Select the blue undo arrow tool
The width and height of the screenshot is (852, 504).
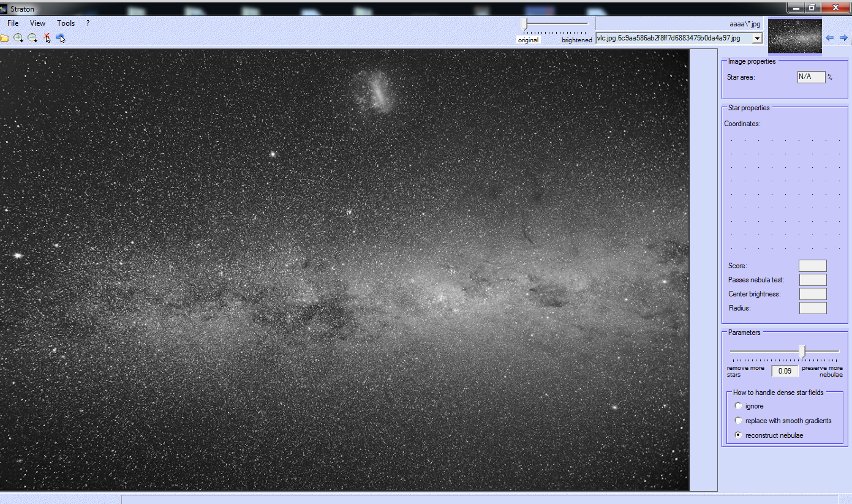click(61, 38)
